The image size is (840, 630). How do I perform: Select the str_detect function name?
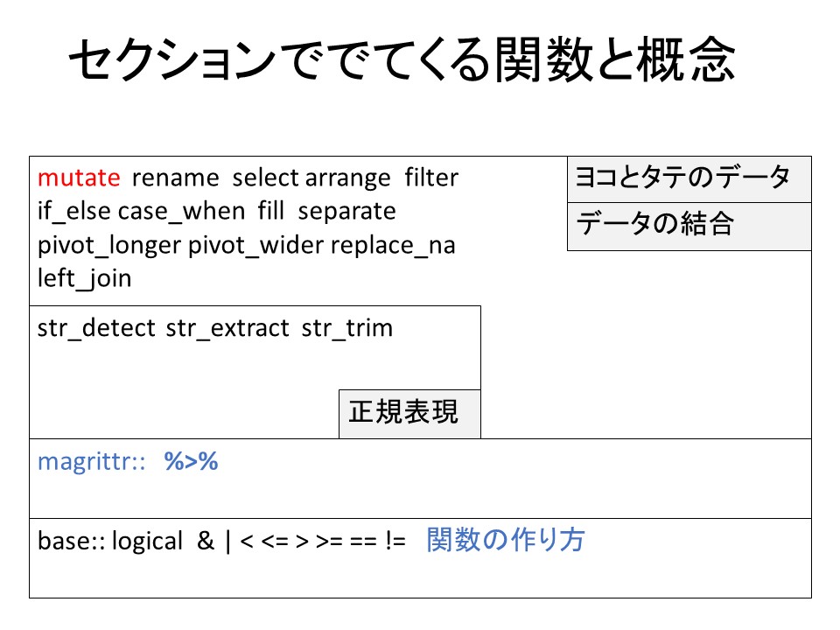pyautogui.click(x=96, y=328)
